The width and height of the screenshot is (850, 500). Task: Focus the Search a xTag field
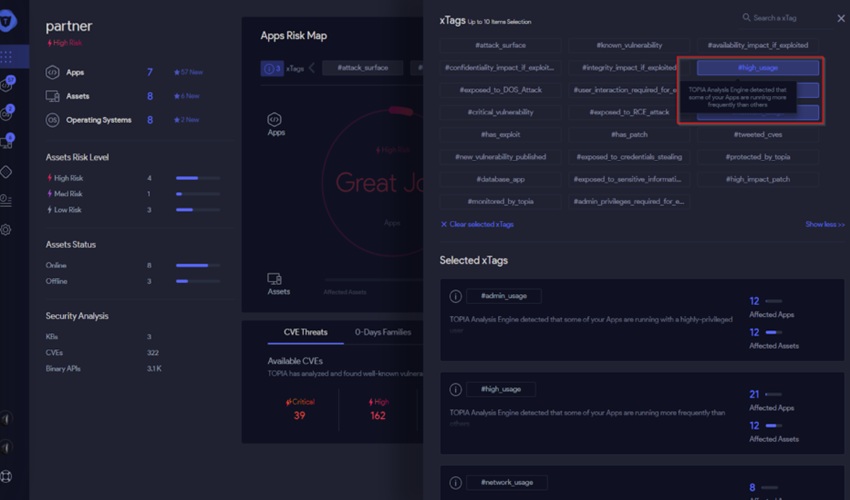point(786,18)
